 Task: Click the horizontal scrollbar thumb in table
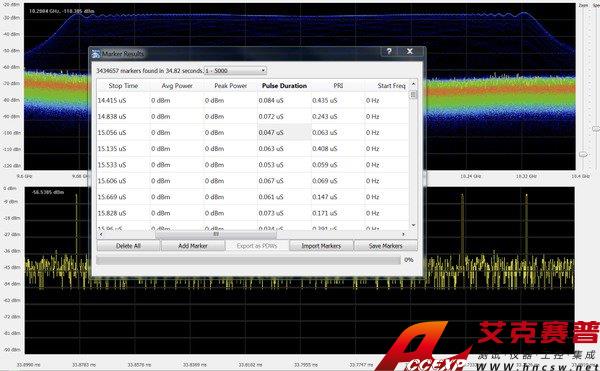point(216,234)
